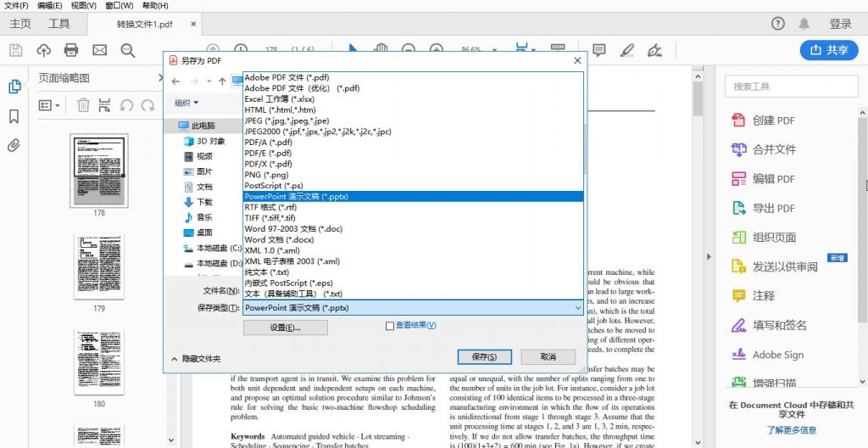868x448 pixels.
Task: Switch to the 工具 tab
Action: pyautogui.click(x=58, y=24)
